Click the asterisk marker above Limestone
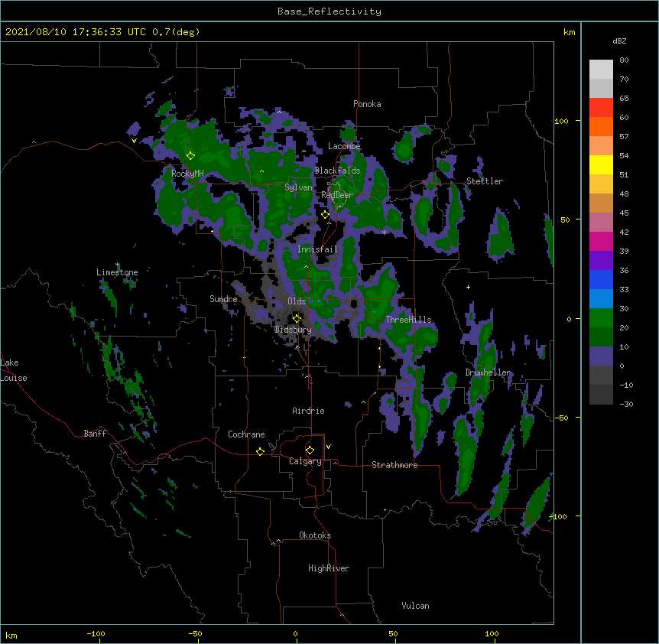This screenshot has width=659, height=644. 118,265
